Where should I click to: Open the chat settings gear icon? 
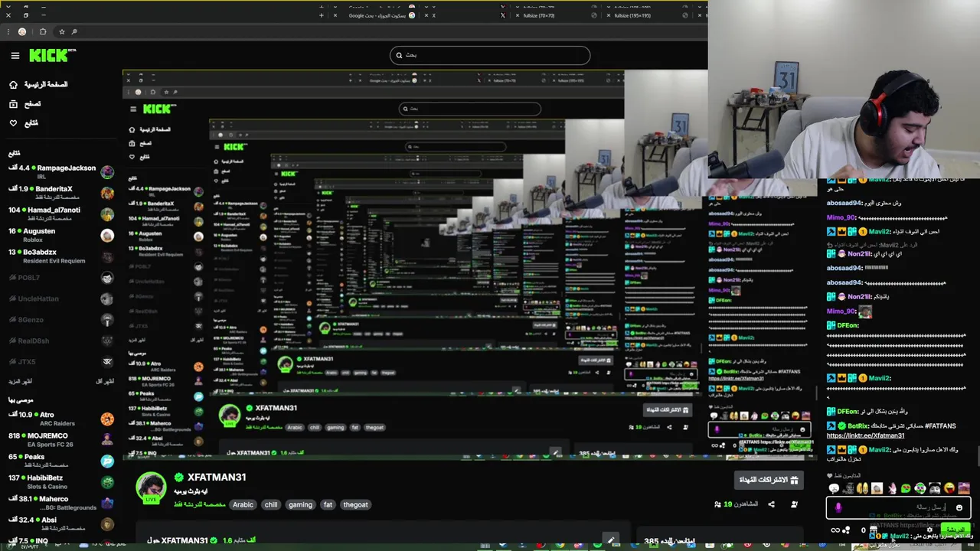pos(929,530)
